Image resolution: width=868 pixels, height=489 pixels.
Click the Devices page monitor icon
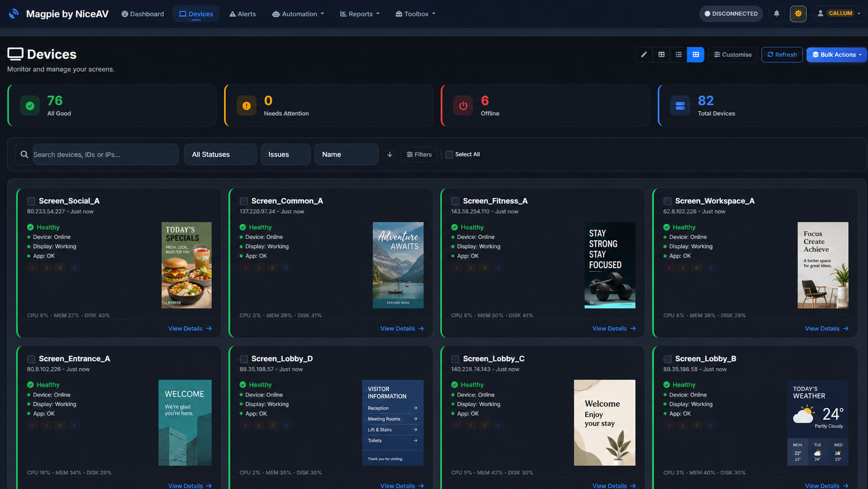coord(16,54)
